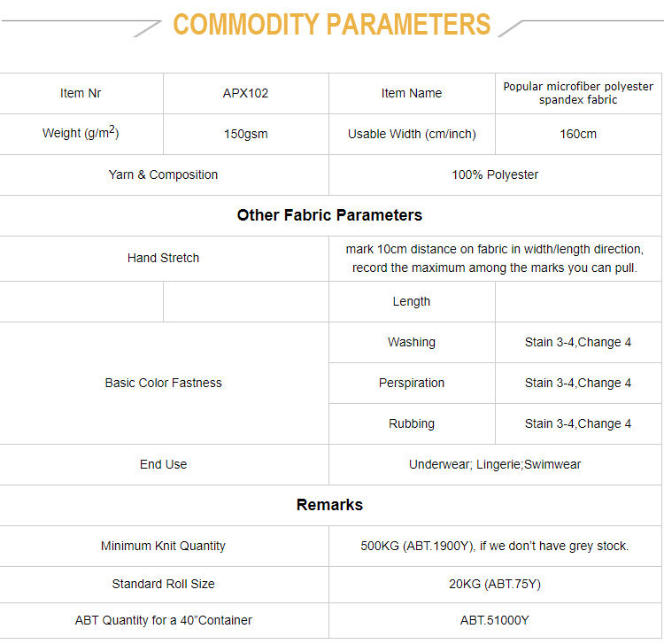Click the Item Name label cell
Screen dimensions: 664x644
412,93
